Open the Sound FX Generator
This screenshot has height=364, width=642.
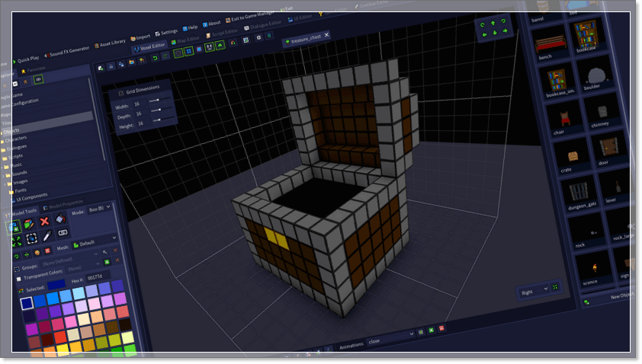coord(67,52)
